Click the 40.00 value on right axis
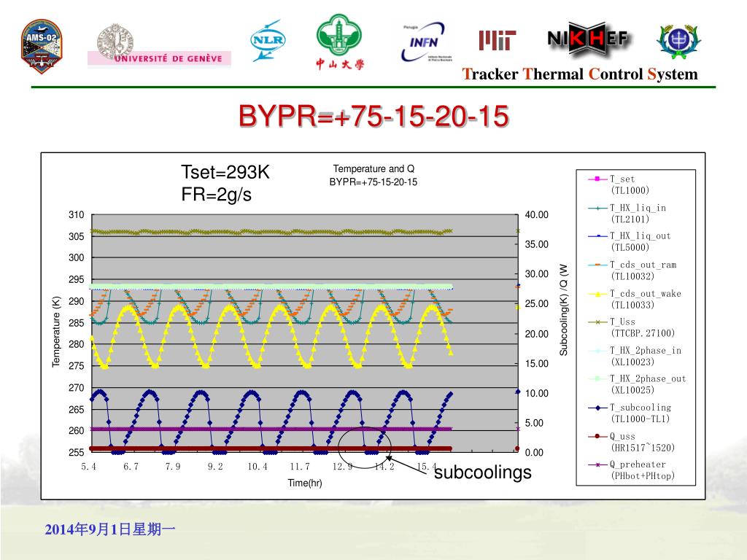The width and height of the screenshot is (747, 560). click(536, 215)
